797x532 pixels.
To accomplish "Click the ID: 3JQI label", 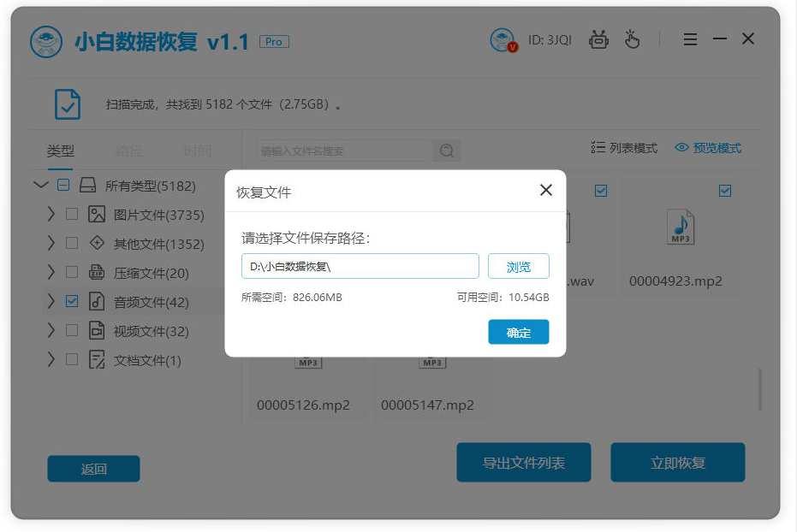I will [x=550, y=40].
